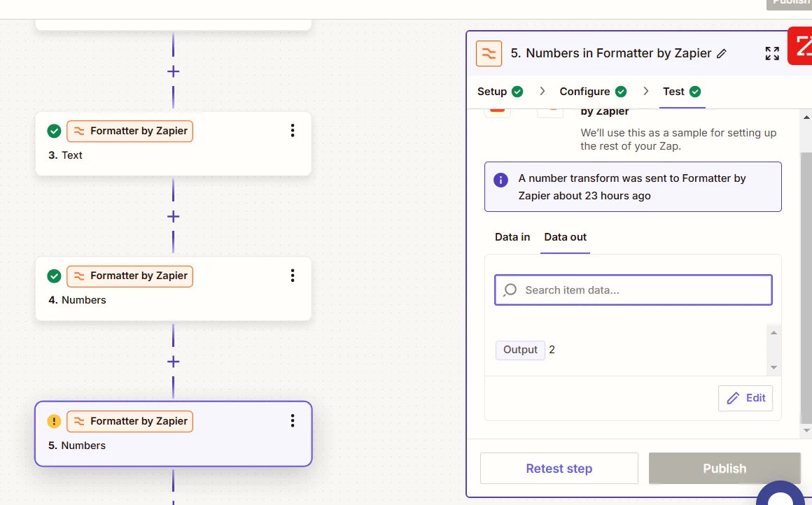Click the Formatter by Zapier badge on step 4
The image size is (812, 505).
pos(130,276)
